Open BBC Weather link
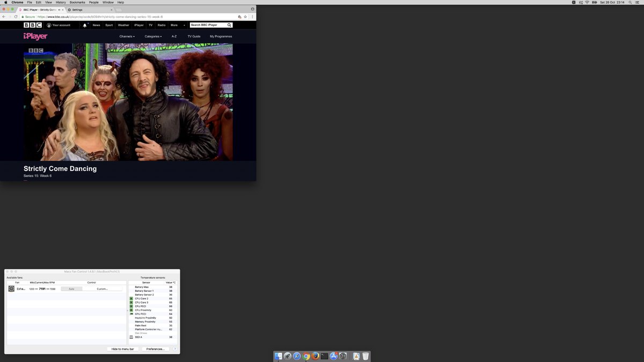Image resolution: width=644 pixels, height=362 pixels. [123, 25]
